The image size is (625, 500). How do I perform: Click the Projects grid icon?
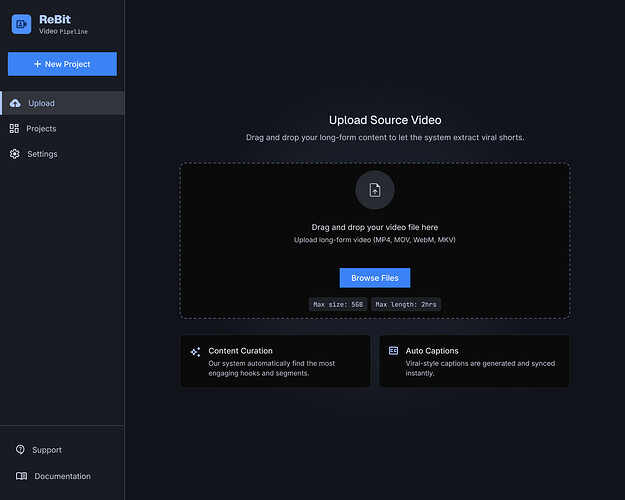(x=14, y=128)
